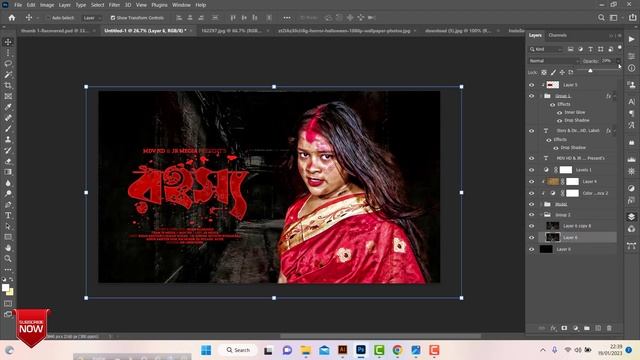This screenshot has width=640, height=360.
Task: Open the File menu
Action: point(18,5)
